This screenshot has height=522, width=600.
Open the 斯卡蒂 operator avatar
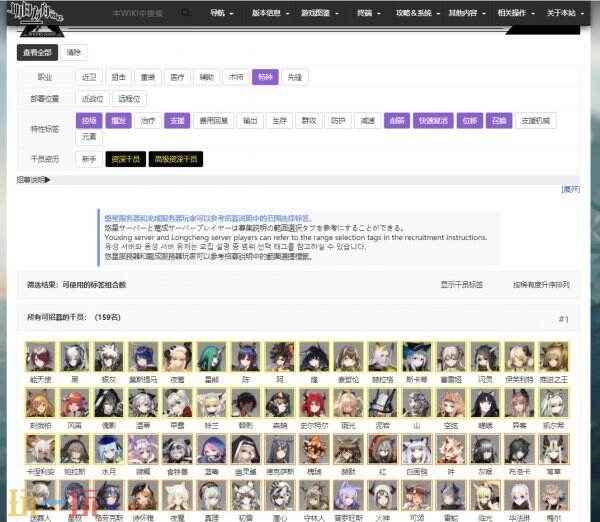coord(417,357)
